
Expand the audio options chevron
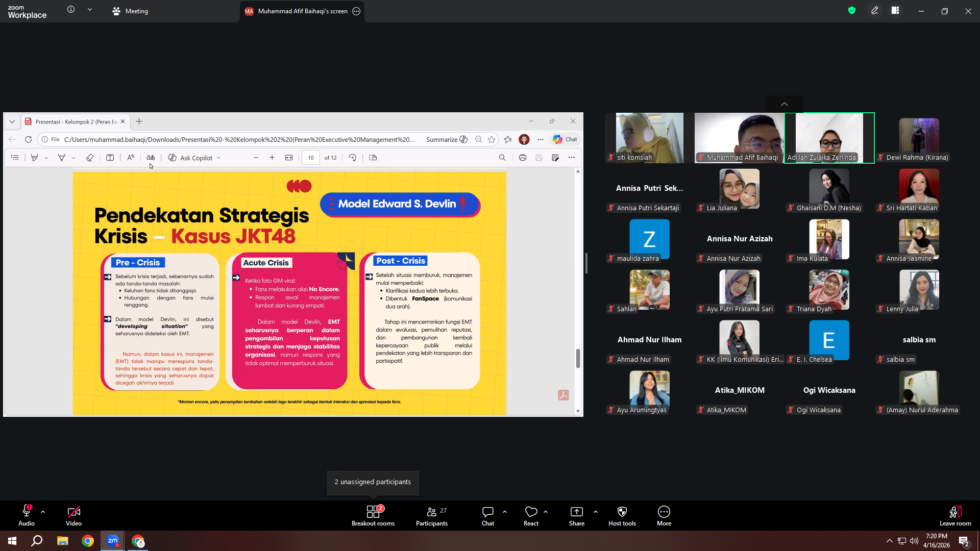point(43,512)
